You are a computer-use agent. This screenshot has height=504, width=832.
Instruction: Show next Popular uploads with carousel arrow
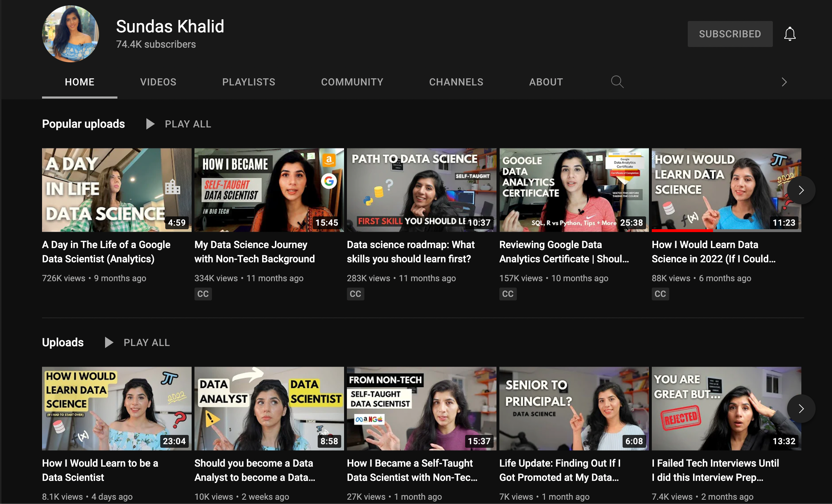801,190
